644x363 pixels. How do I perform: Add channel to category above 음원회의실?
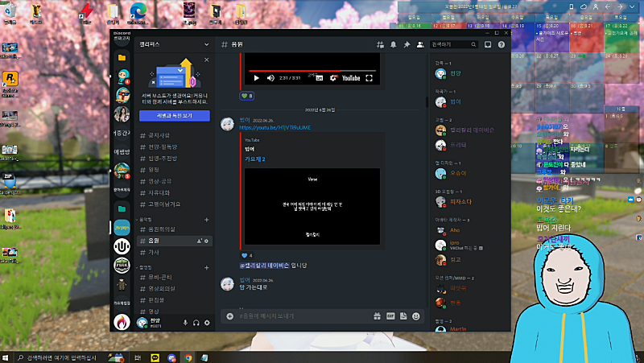(207, 220)
